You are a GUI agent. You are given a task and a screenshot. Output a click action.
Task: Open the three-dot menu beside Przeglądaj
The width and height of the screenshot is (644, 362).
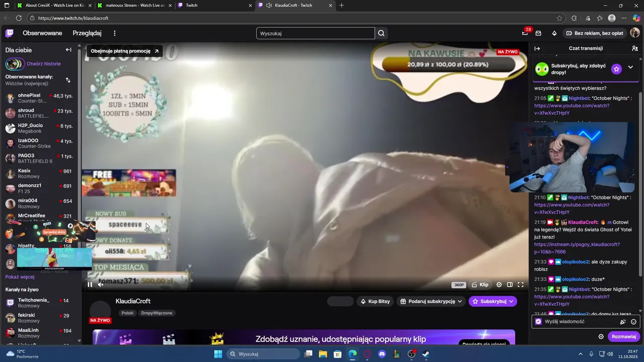pyautogui.click(x=115, y=33)
